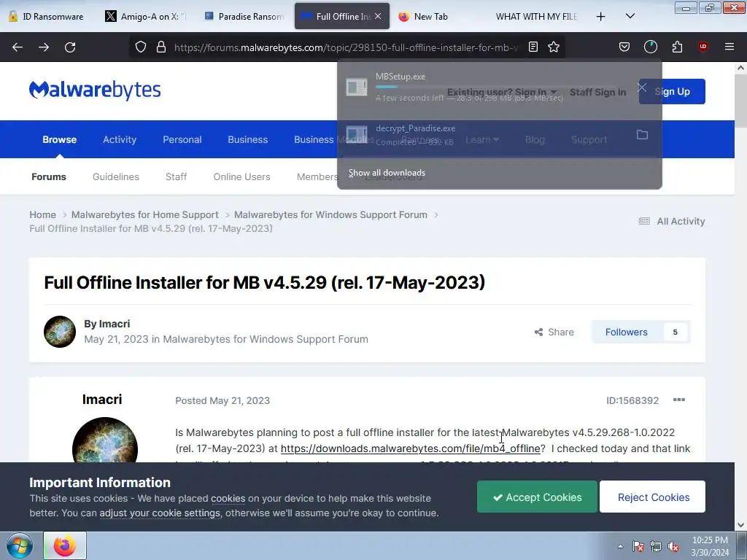Open the Action Center flag tray icon
The height and width of the screenshot is (560, 747).
tap(638, 547)
